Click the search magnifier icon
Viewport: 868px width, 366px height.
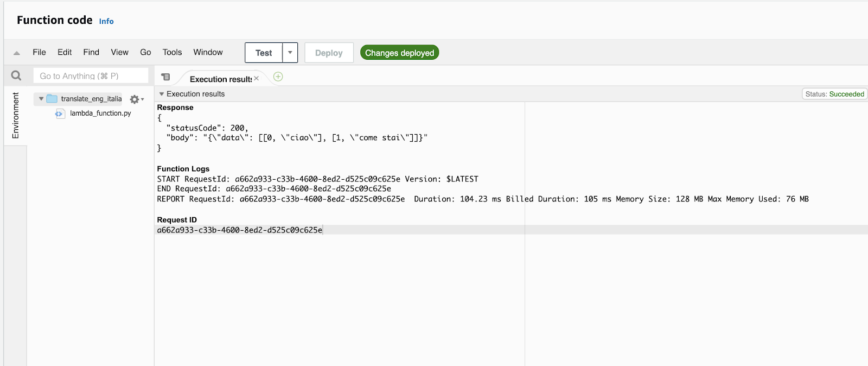(16, 76)
